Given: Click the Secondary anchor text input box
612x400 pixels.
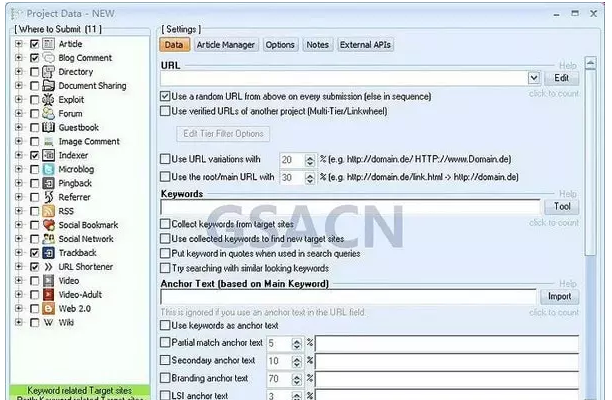Looking at the screenshot, I should click(447, 362).
